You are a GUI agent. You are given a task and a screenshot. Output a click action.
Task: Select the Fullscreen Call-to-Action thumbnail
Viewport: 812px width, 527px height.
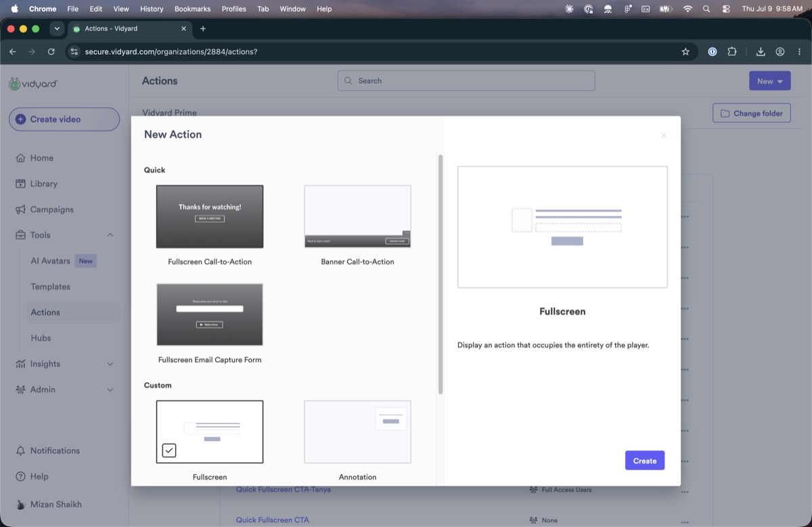click(x=210, y=216)
